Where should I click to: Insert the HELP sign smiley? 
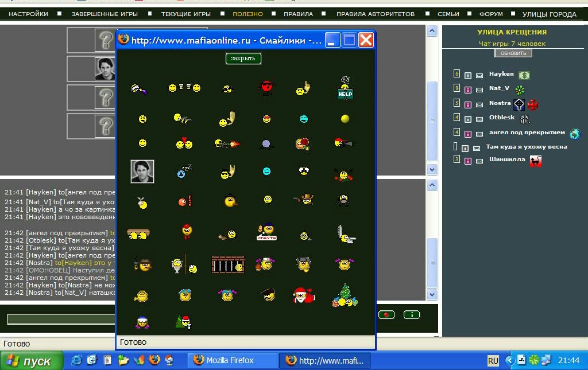[x=345, y=88]
